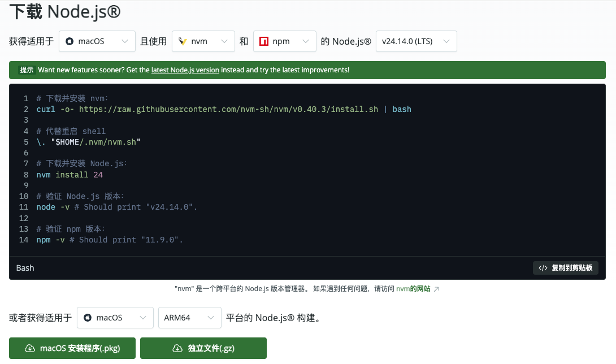Open the first macOS operating system dropdown

click(x=97, y=41)
